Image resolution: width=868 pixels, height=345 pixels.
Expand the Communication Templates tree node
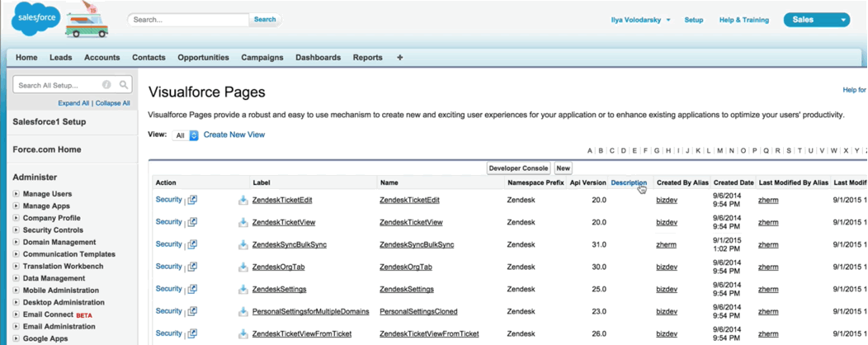[16, 254]
